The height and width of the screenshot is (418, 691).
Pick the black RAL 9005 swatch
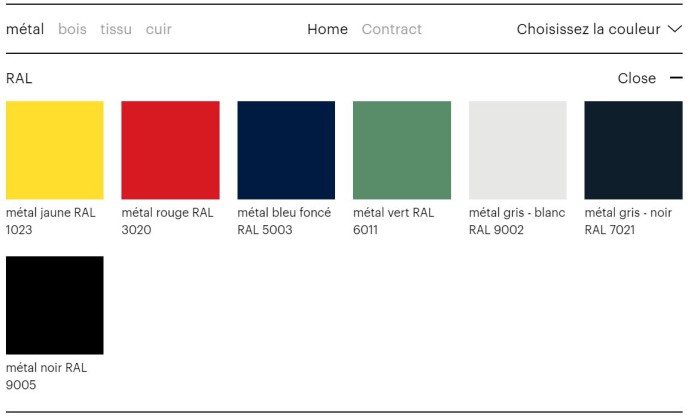(55, 305)
